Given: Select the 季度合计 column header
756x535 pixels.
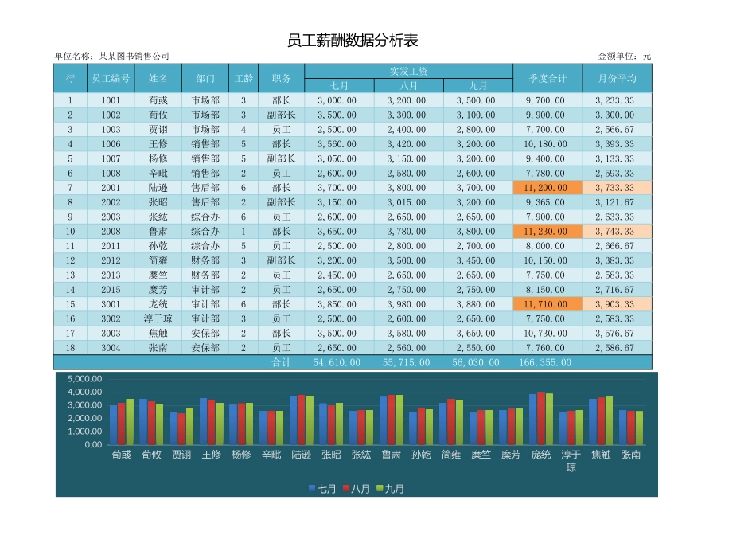Looking at the screenshot, I should coord(549,76).
